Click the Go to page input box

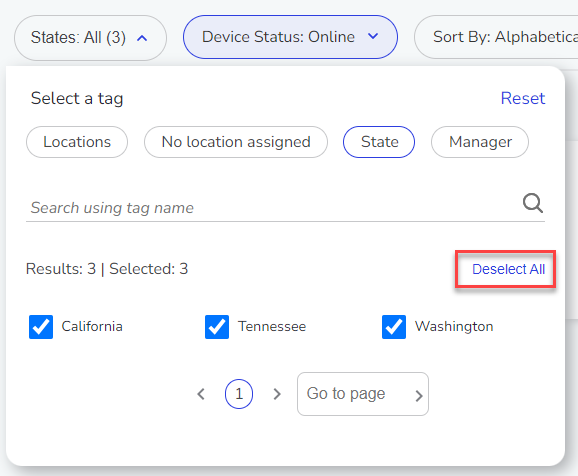[363, 394]
